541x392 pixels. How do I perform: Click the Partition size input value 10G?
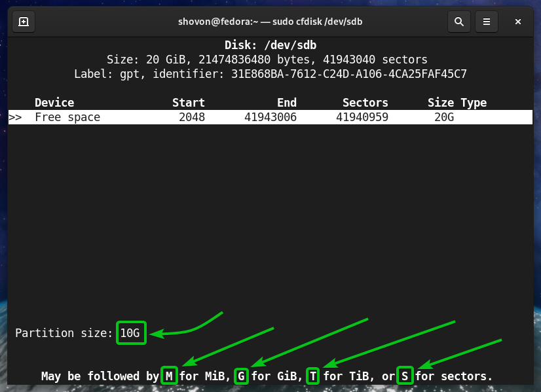tap(130, 333)
